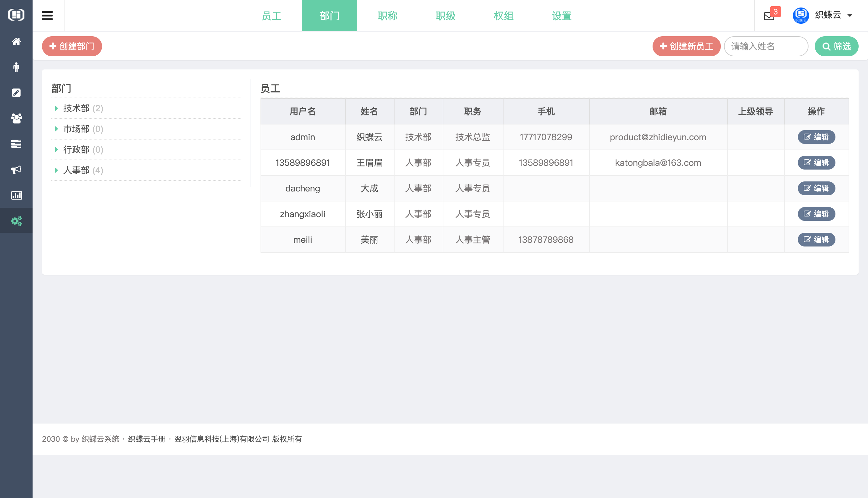
Task: Click 编辑 on the admin row
Action: (816, 137)
